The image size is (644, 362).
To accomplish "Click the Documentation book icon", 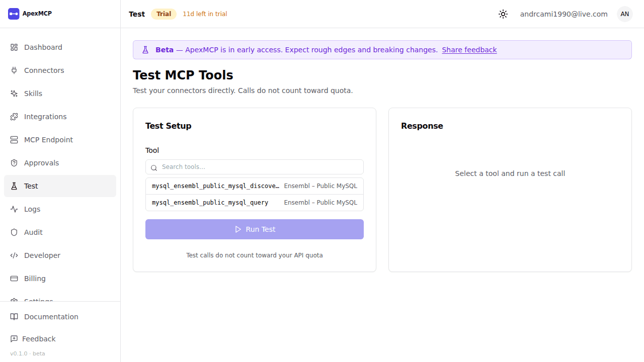I will pos(14,317).
